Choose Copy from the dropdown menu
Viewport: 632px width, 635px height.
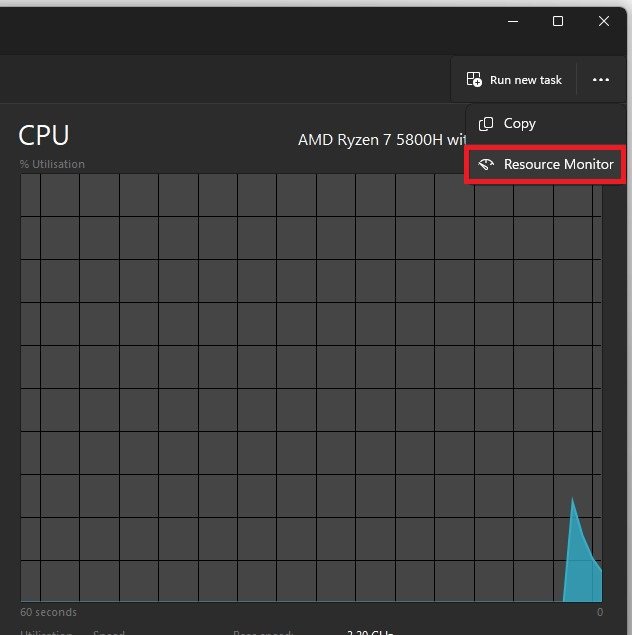pos(519,124)
